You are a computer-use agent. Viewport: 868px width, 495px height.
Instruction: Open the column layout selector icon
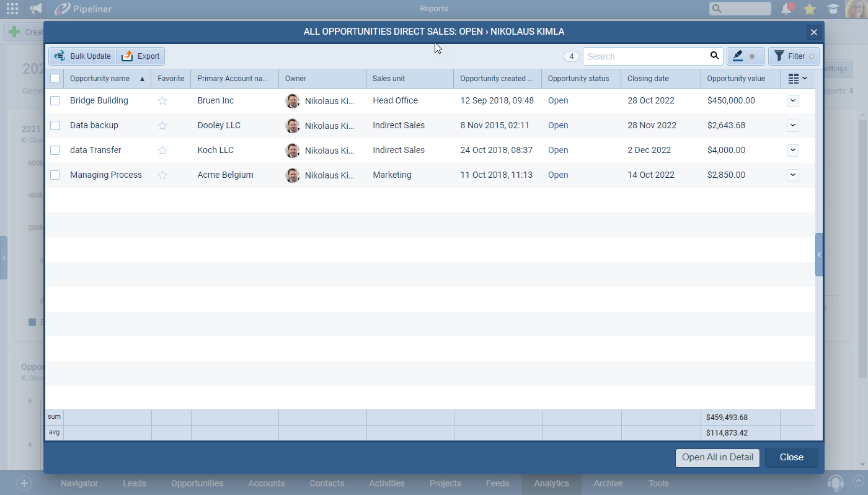click(x=797, y=79)
